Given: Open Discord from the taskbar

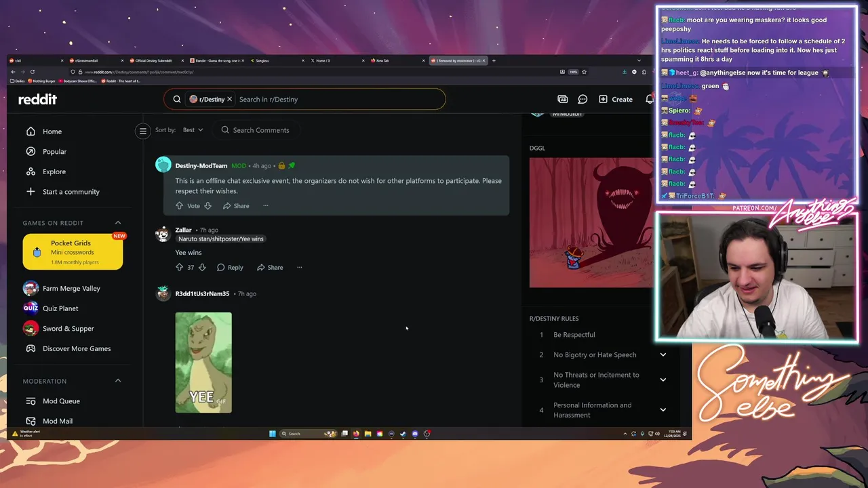Looking at the screenshot, I should pyautogui.click(x=415, y=434).
